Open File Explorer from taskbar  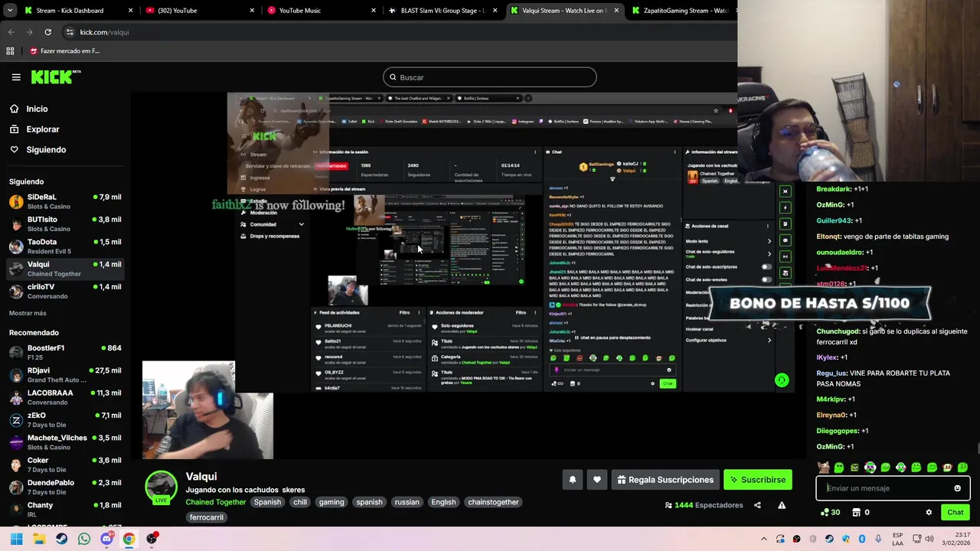coord(39,539)
